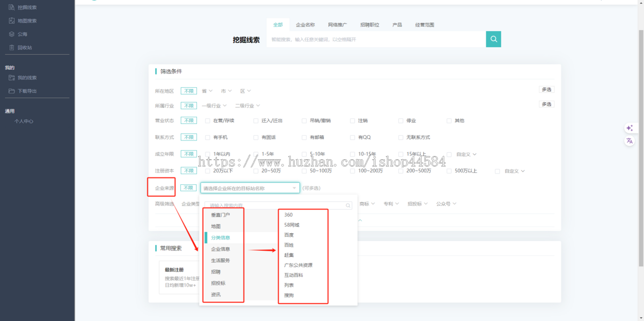The image size is (644, 321).
Task: Expand the 二级行业 dropdown
Action: 248,106
